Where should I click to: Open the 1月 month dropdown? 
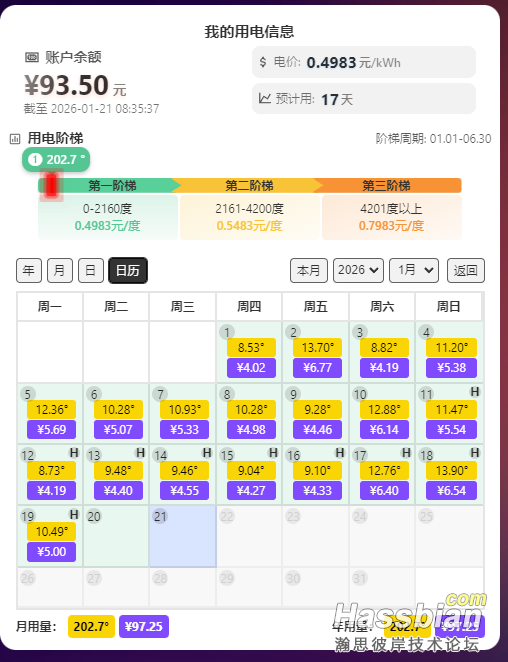click(x=414, y=270)
